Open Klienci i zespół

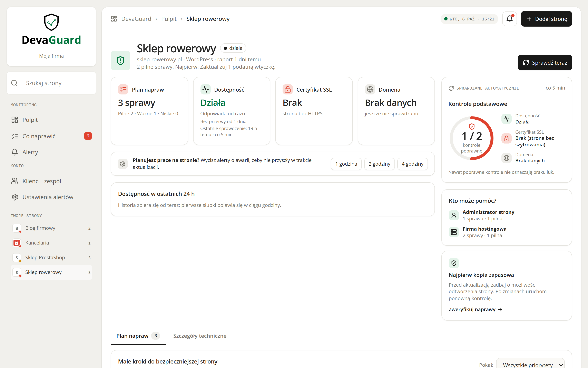click(x=51, y=181)
